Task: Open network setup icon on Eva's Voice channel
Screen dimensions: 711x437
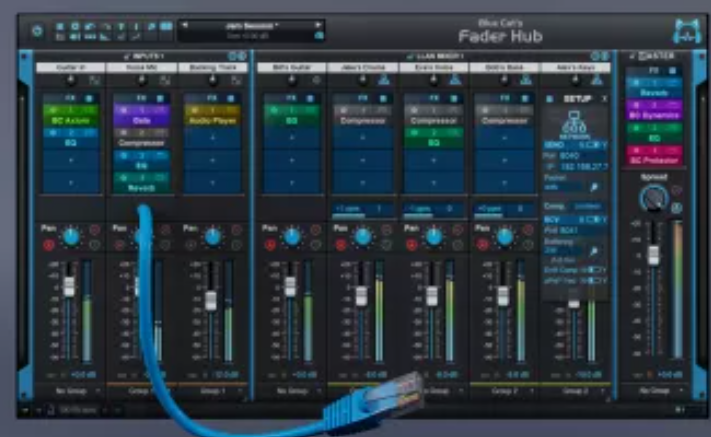Action: [455, 80]
